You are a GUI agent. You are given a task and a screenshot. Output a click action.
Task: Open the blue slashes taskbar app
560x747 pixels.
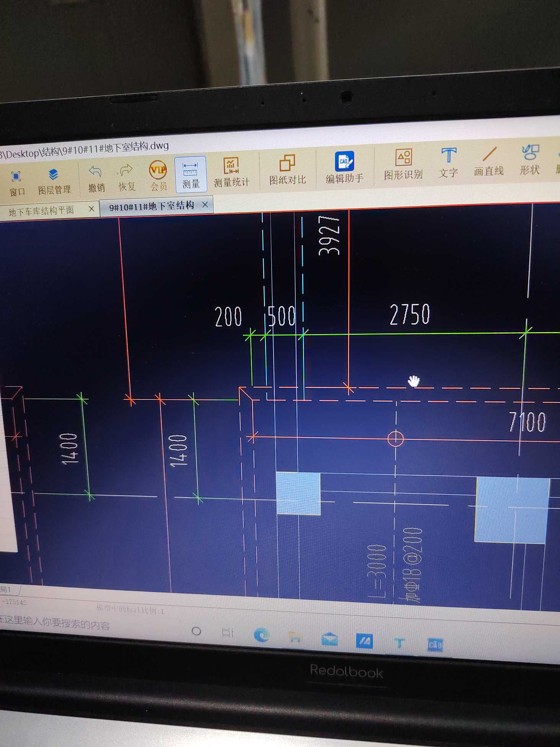click(x=364, y=641)
